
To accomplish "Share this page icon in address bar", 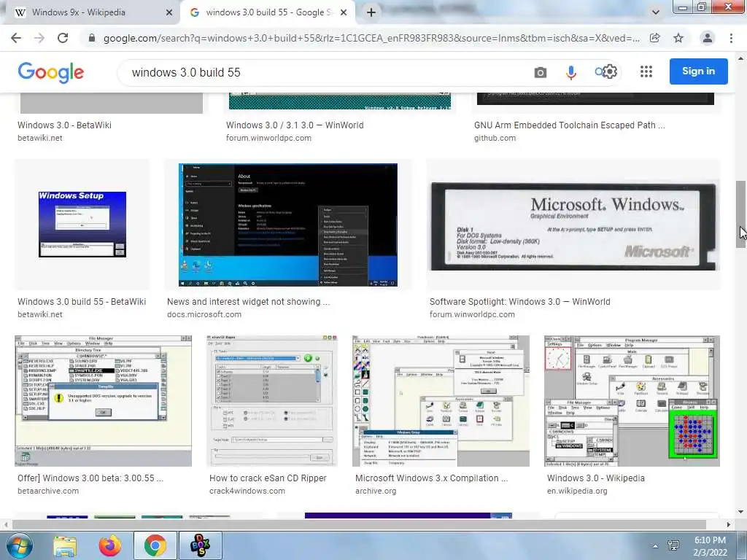I will pyautogui.click(x=655, y=38).
